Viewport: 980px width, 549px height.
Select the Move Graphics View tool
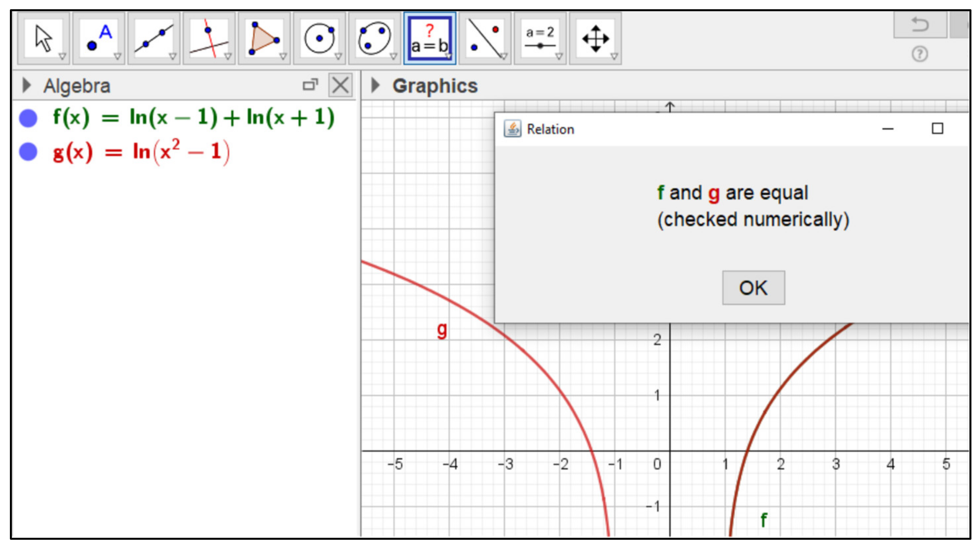pos(595,39)
